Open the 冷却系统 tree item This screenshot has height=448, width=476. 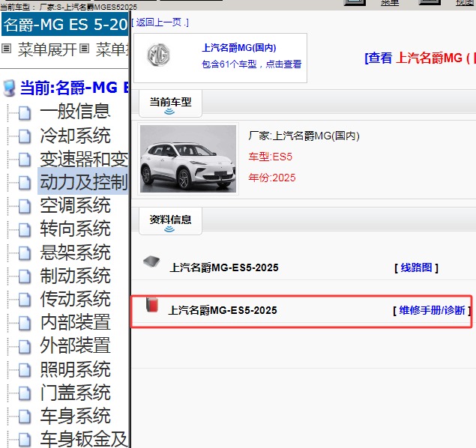pos(75,135)
